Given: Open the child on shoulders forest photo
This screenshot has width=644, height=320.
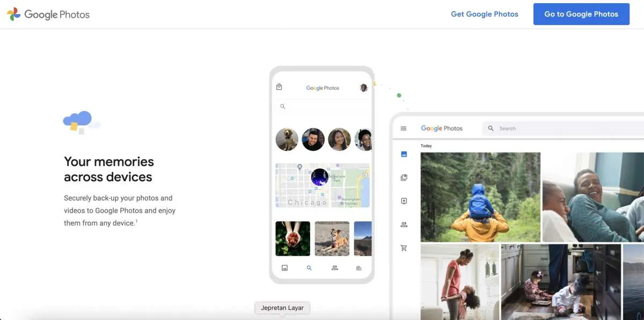Looking at the screenshot, I should (x=480, y=197).
